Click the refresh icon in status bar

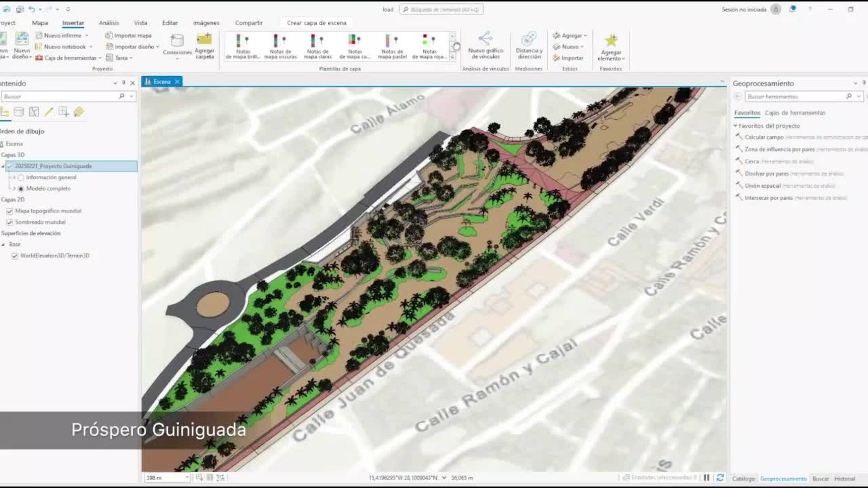click(720, 478)
